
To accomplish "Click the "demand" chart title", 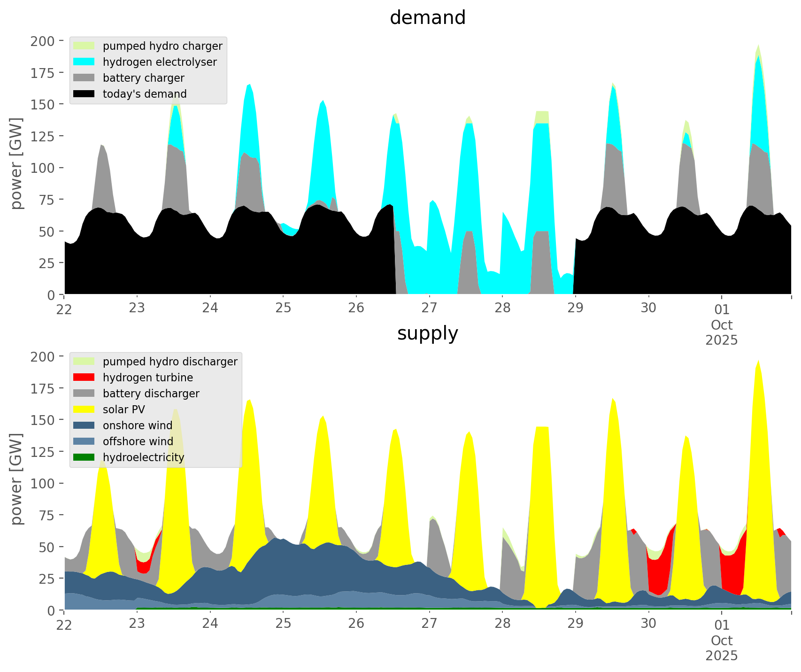I will 427,18.
